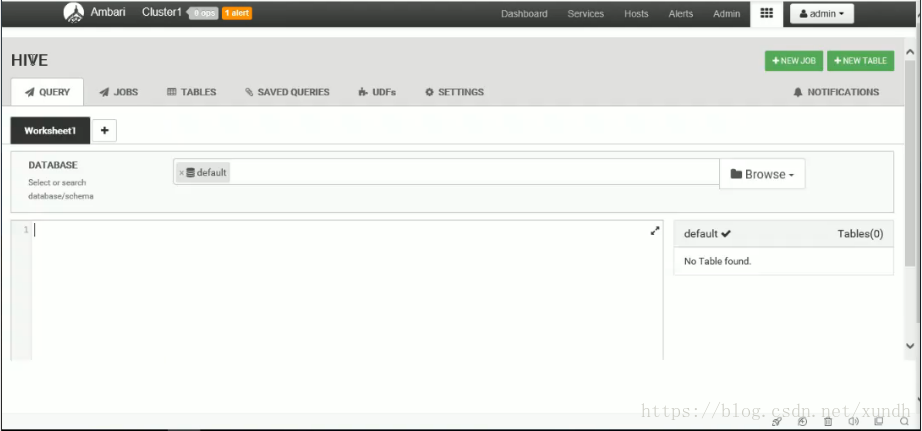Open the SAVED QUERIES tab
This screenshot has width=922, height=431.
(x=287, y=92)
